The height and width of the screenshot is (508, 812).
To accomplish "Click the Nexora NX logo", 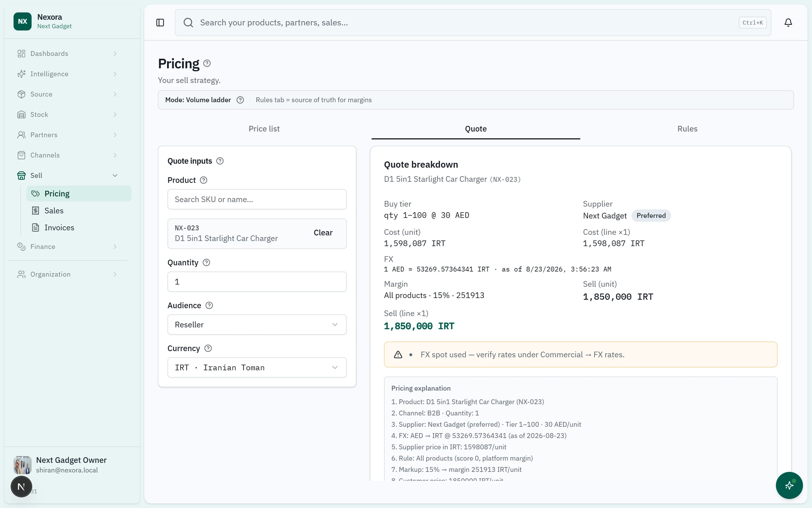I will pyautogui.click(x=23, y=21).
